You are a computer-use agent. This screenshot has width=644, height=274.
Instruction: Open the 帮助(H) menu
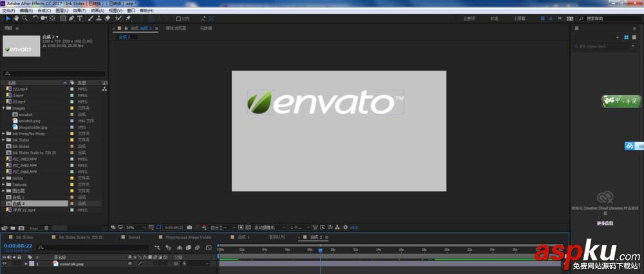(147, 10)
